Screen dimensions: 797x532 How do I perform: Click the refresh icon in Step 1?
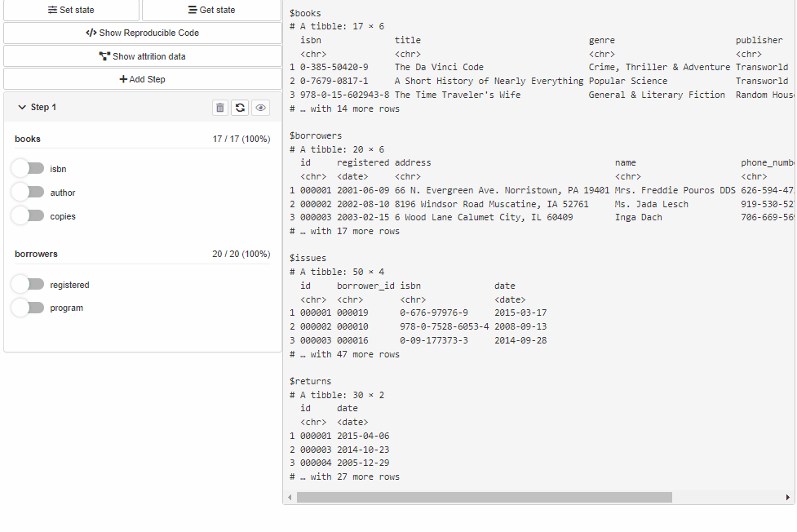point(240,108)
